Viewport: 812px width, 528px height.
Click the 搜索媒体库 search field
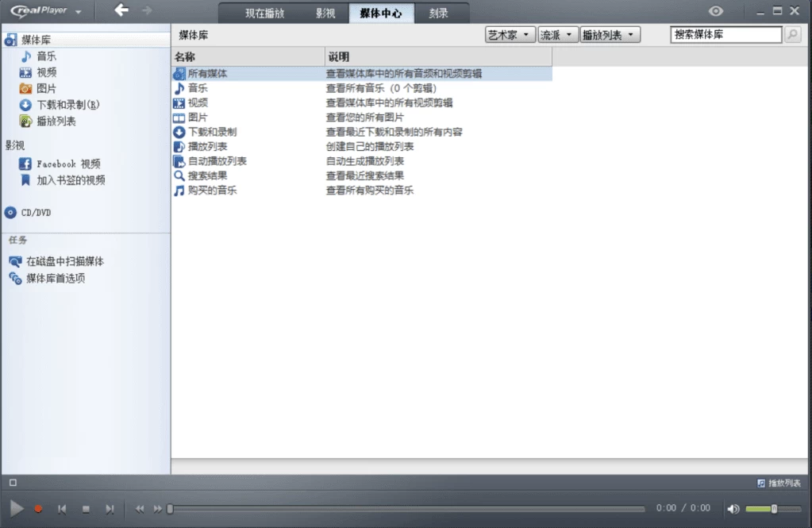click(725, 35)
